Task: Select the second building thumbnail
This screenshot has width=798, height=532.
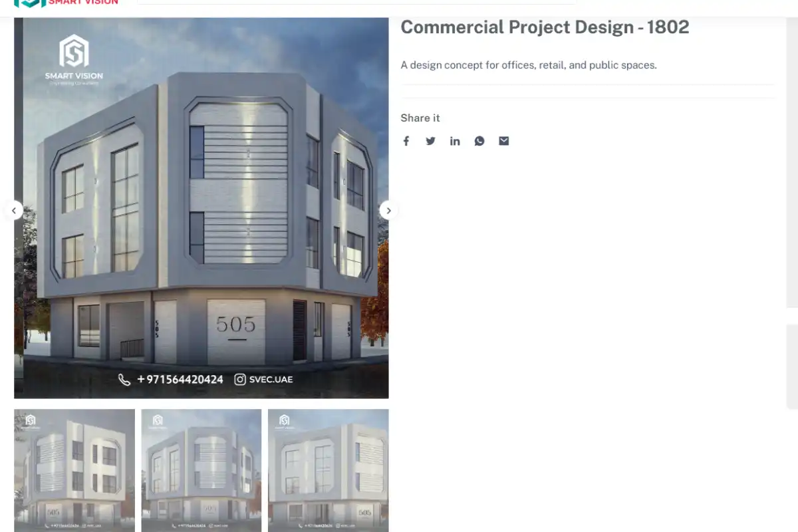Action: [201, 469]
